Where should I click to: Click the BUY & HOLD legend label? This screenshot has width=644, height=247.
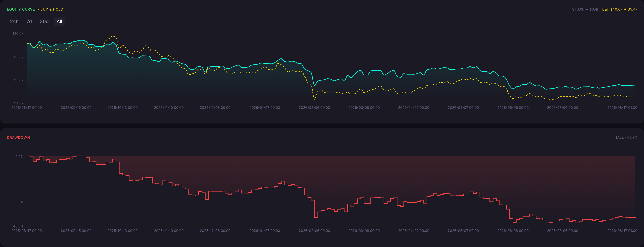tap(52, 9)
